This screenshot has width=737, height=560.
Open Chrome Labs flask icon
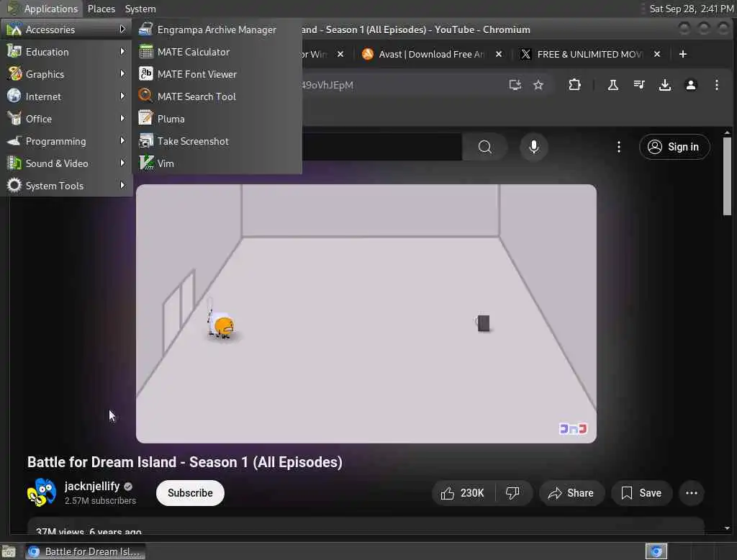tap(613, 85)
